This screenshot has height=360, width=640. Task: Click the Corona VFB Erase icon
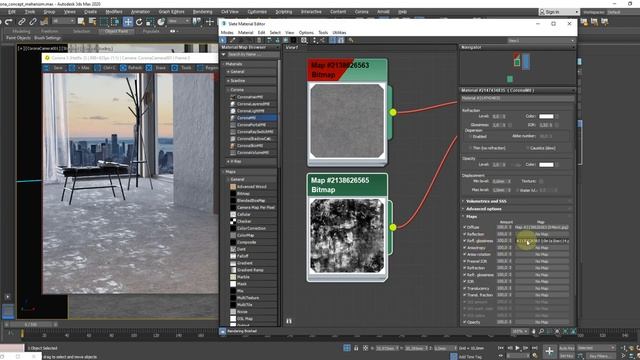click(x=149, y=68)
